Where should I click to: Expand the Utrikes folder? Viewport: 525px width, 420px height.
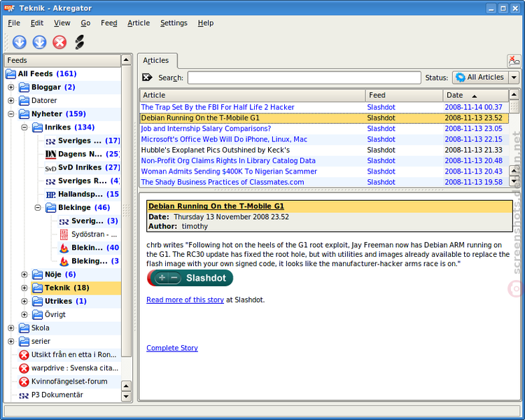(24, 301)
